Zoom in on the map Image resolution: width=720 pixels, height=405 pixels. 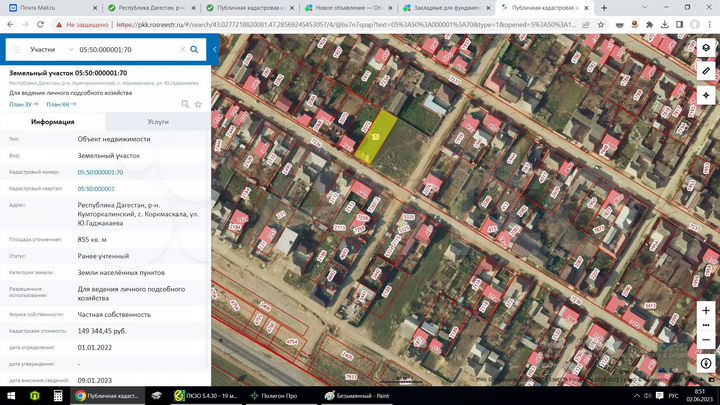[x=706, y=310]
